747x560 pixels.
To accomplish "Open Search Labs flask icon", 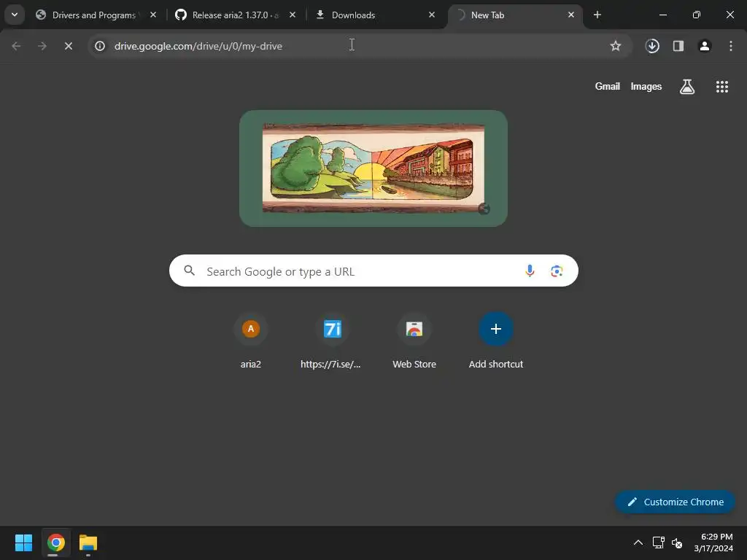I will coord(687,87).
